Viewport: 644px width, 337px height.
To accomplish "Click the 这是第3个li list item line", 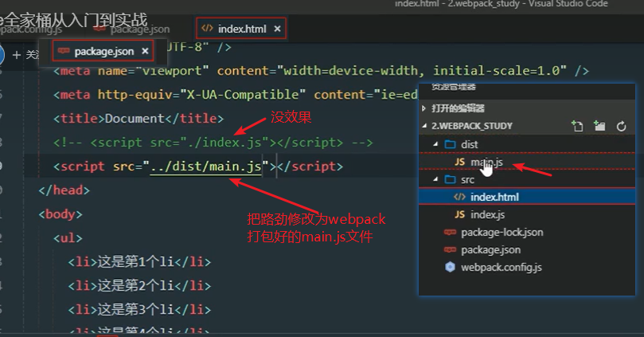I will (x=139, y=309).
